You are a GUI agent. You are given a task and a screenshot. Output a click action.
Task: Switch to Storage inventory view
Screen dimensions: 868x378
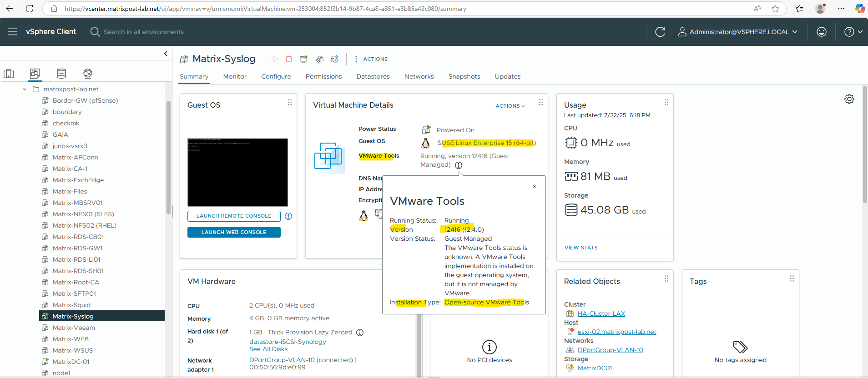tap(61, 74)
